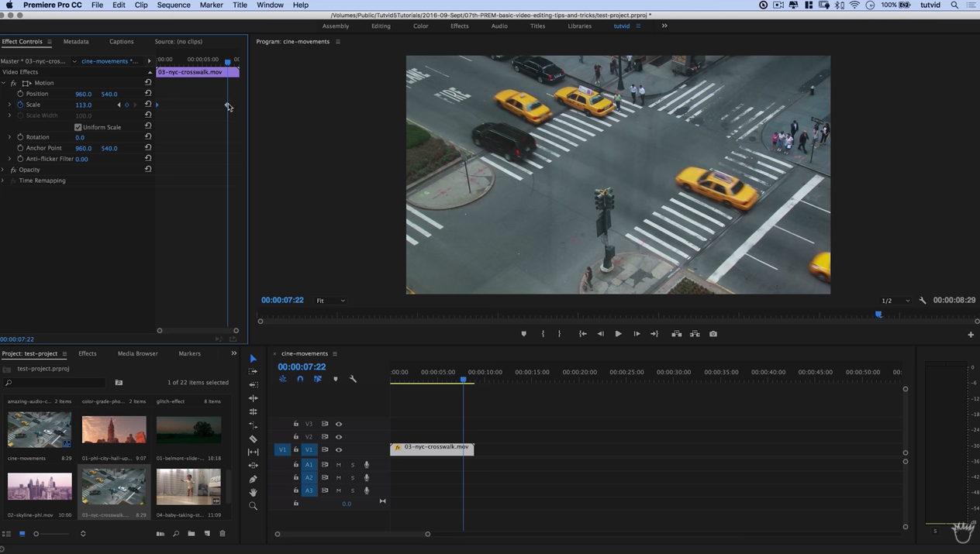Viewport: 980px width, 554px height.
Task: Select the Slide tool
Action: click(253, 465)
